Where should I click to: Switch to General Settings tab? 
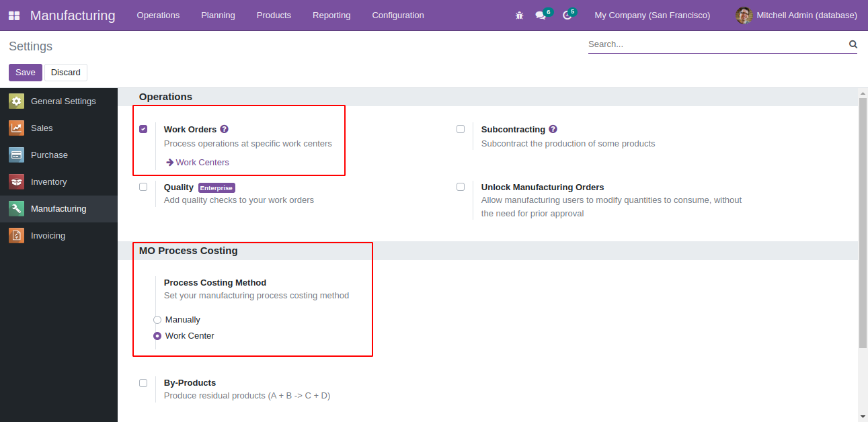(x=59, y=101)
